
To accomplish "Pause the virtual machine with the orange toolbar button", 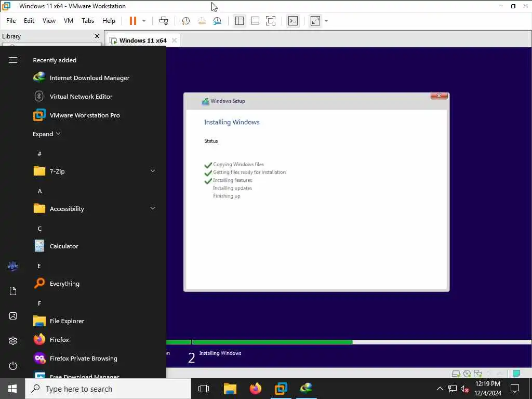I will click(x=133, y=21).
